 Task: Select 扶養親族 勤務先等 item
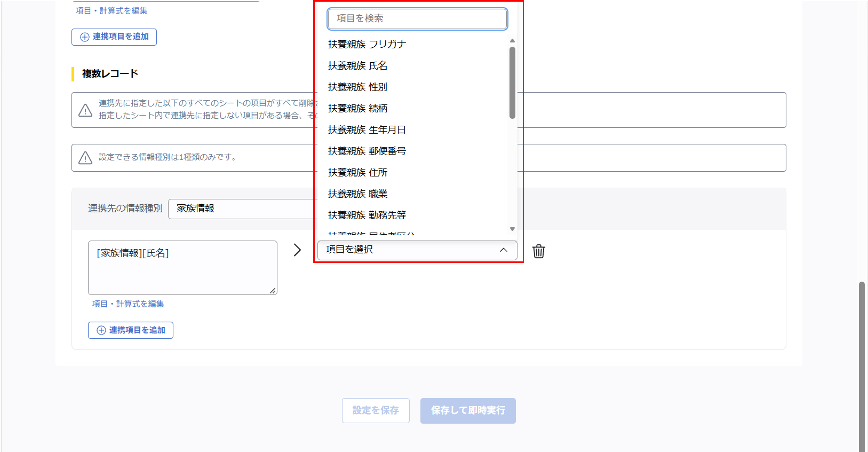[x=367, y=215]
